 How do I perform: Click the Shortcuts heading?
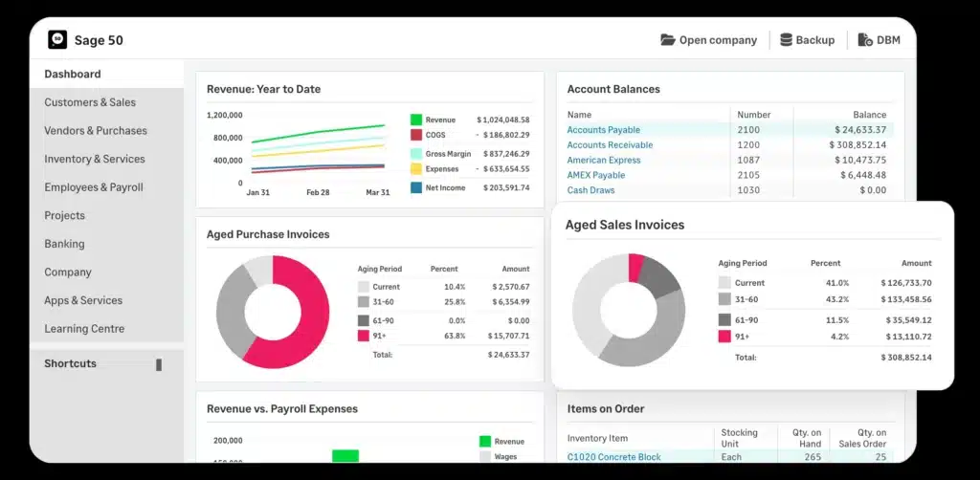click(70, 363)
